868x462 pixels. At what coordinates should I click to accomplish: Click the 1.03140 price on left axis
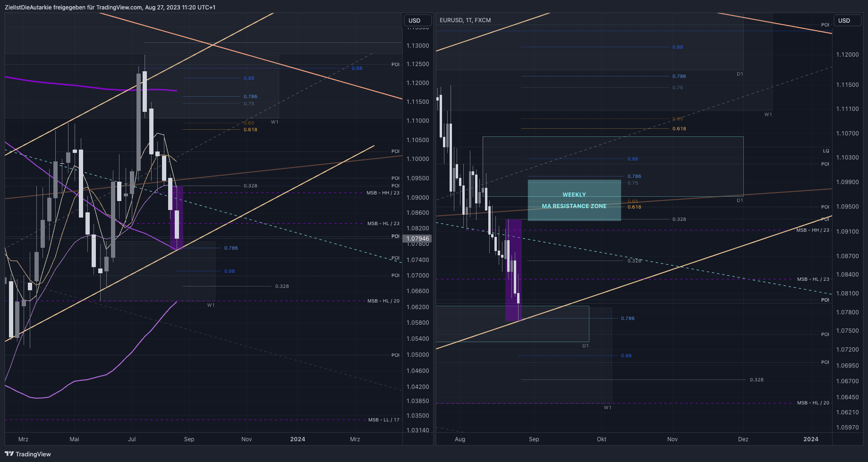tap(418, 430)
